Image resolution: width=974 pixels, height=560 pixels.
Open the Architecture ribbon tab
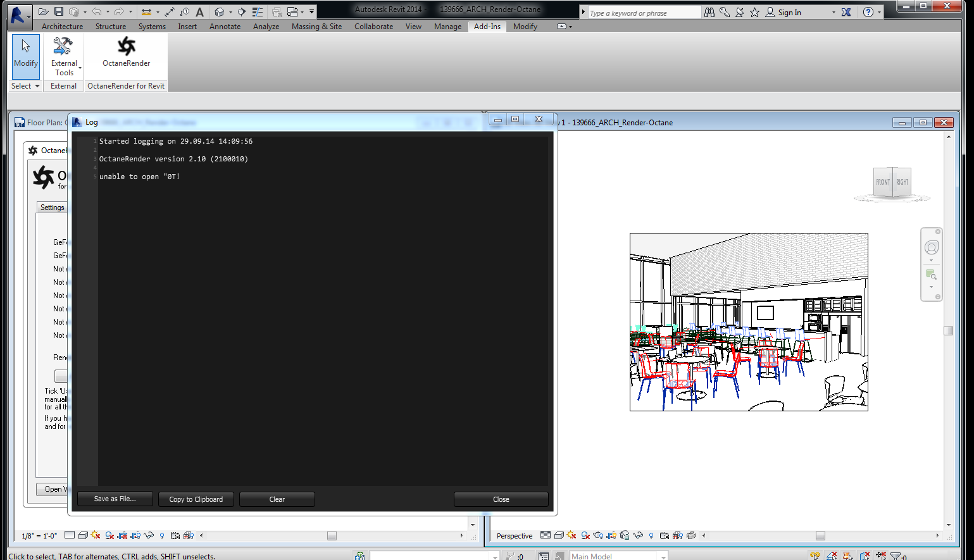[62, 27]
